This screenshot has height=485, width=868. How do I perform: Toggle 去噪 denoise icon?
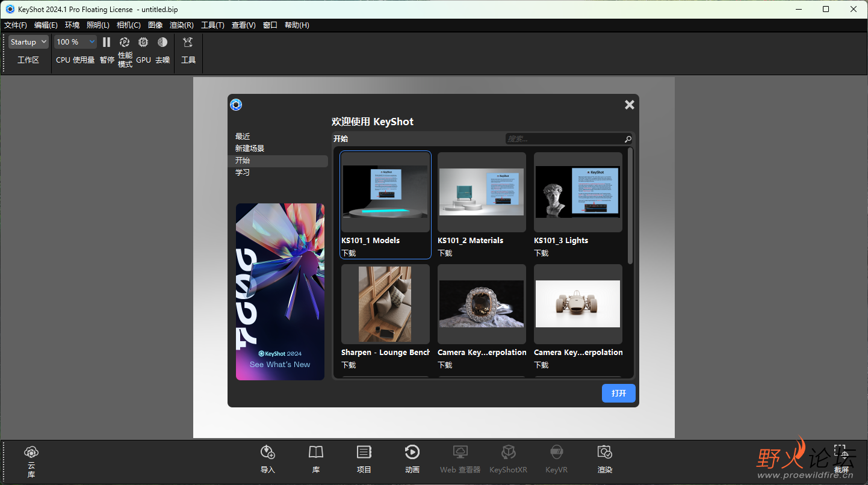pos(163,42)
